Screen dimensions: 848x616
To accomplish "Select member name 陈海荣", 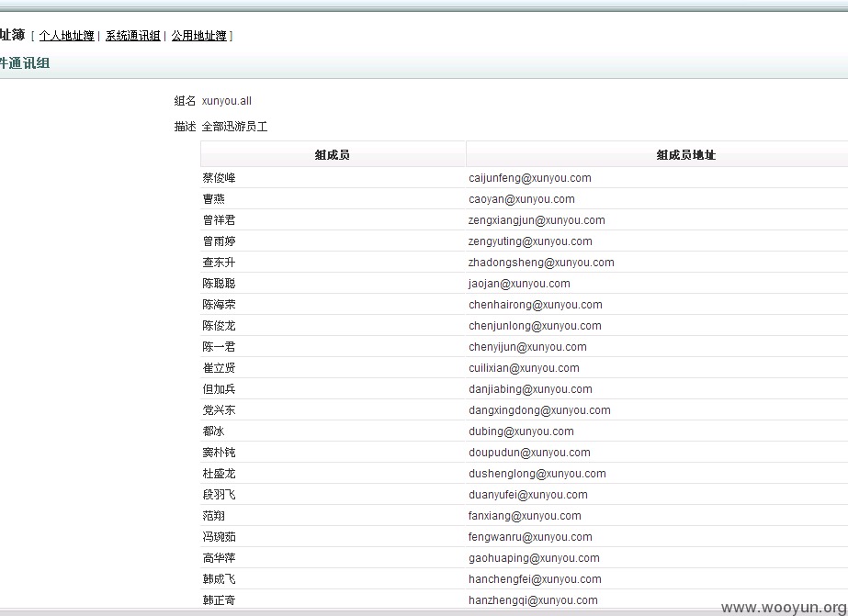I will (219, 305).
